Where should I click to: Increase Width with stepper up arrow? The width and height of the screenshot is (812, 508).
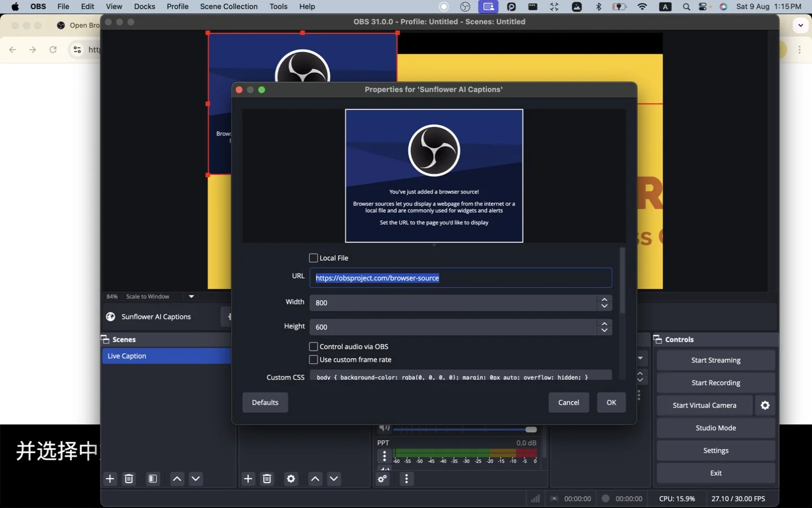(x=604, y=300)
